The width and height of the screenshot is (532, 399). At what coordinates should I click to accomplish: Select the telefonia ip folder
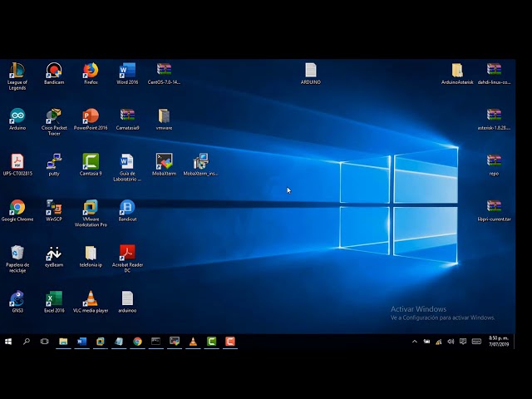pos(91,256)
